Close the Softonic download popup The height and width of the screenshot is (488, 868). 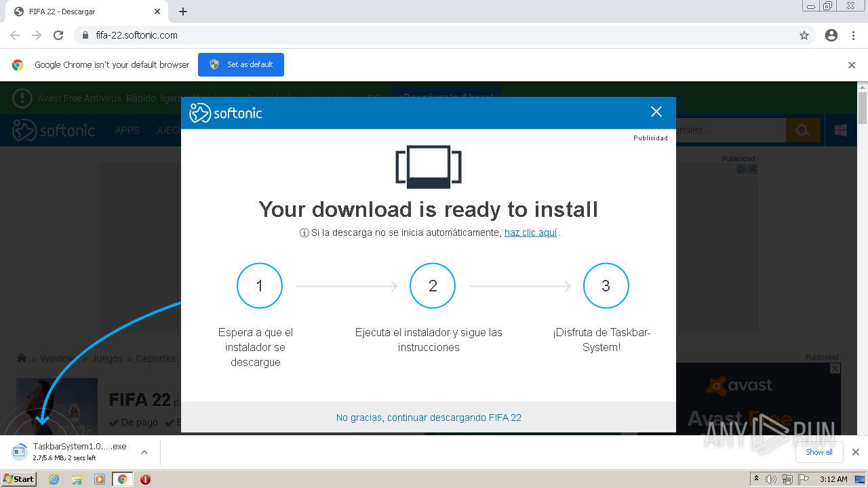click(x=656, y=112)
